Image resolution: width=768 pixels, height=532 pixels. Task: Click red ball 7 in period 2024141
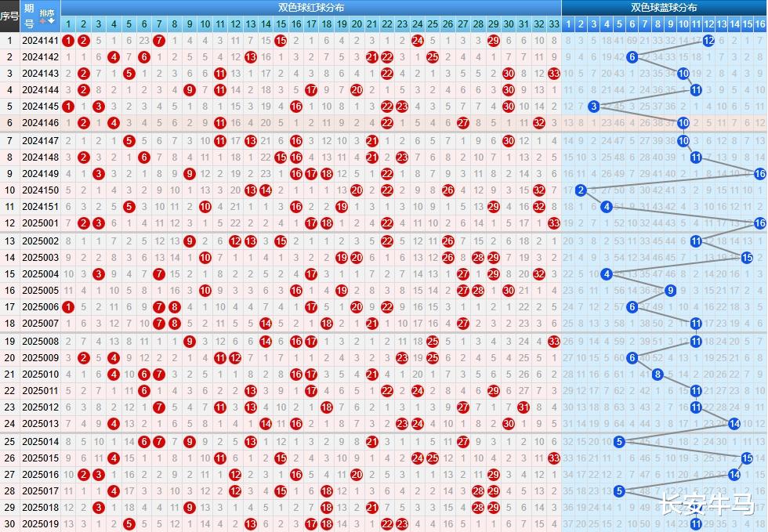point(158,41)
